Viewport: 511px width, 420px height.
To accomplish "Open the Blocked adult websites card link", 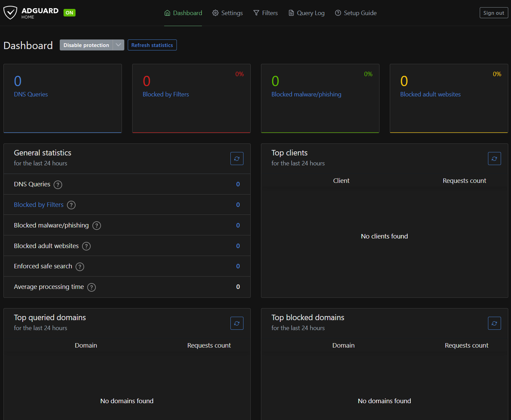I will tap(430, 94).
